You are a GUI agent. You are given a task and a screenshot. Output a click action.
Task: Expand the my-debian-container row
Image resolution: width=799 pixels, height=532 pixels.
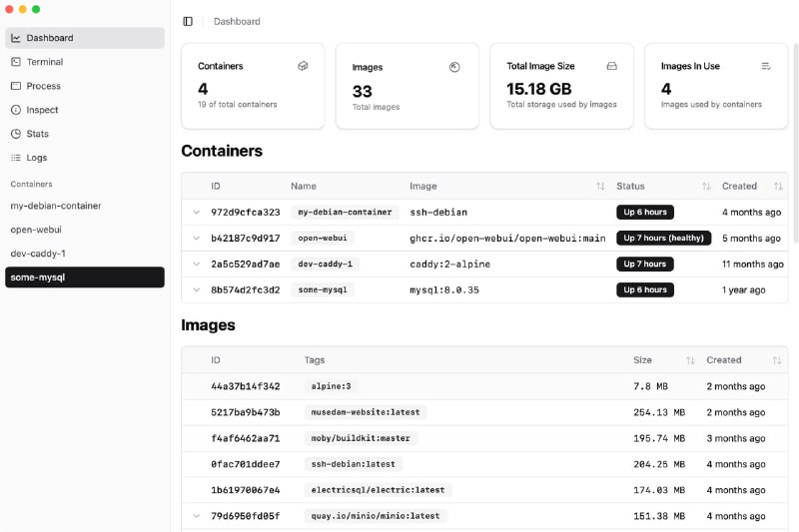(x=197, y=213)
